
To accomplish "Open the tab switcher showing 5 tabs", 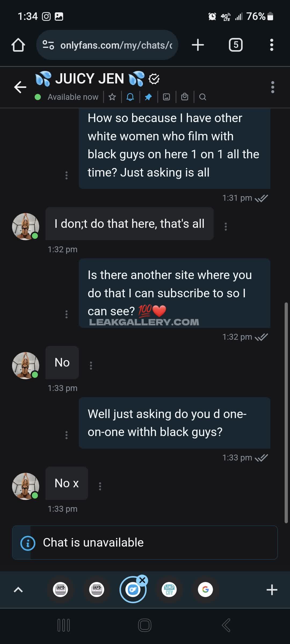I will 235,45.
